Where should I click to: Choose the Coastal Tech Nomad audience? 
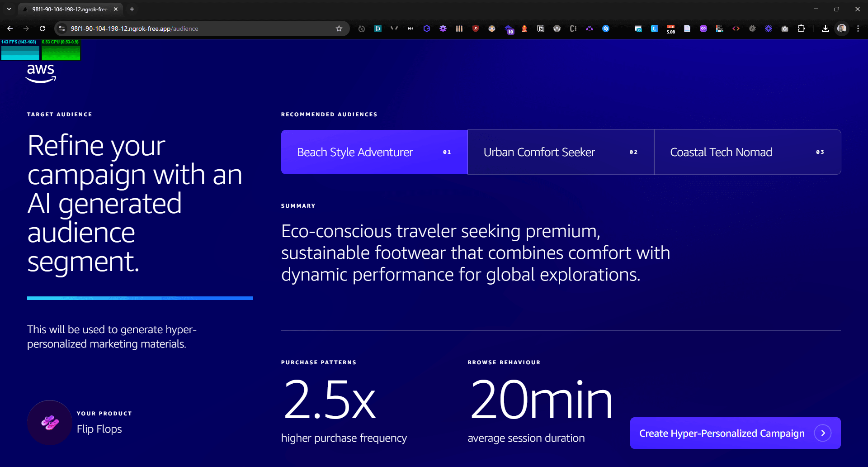747,152
